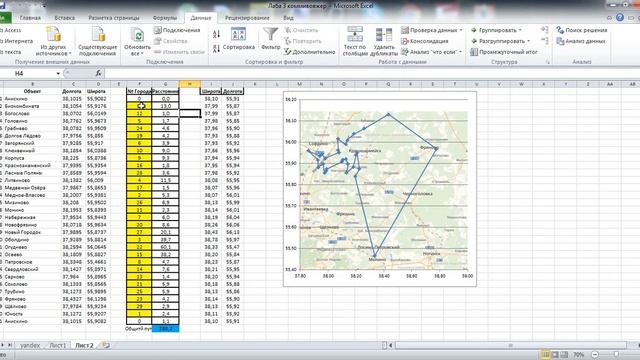The height and width of the screenshot is (360, 640).
Task: Click the hide detail outline icon
Action: pyautogui.click(x=544, y=41)
